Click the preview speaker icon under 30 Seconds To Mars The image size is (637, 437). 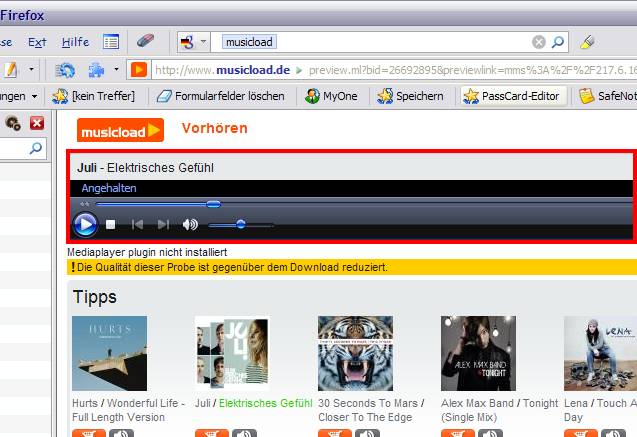[x=368, y=433]
